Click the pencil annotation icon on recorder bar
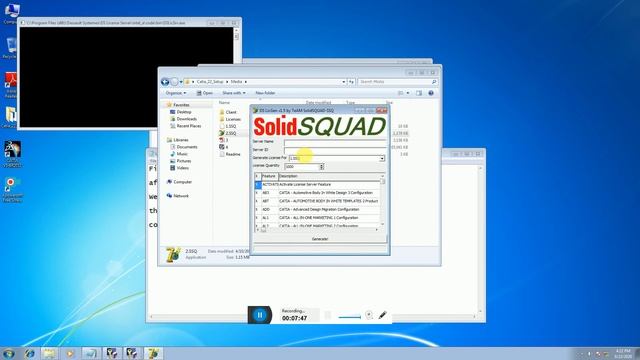The width and height of the screenshot is (640, 360). pyautogui.click(x=382, y=315)
